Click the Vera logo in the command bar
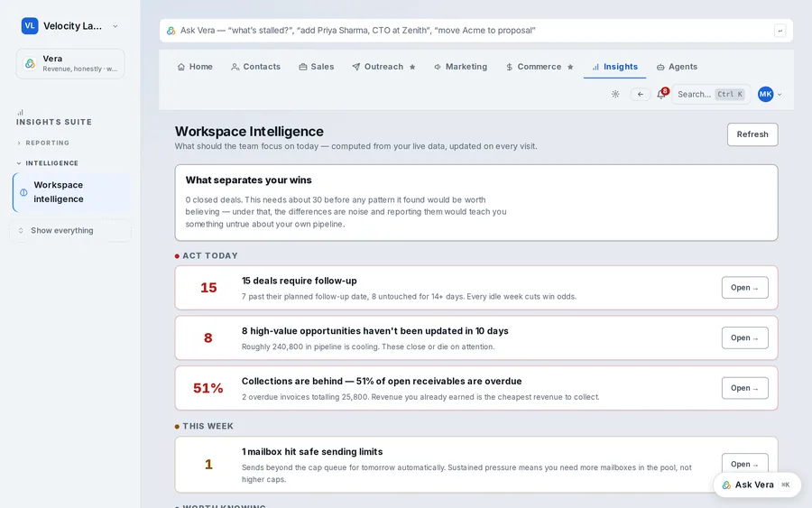812x508 pixels. (171, 31)
